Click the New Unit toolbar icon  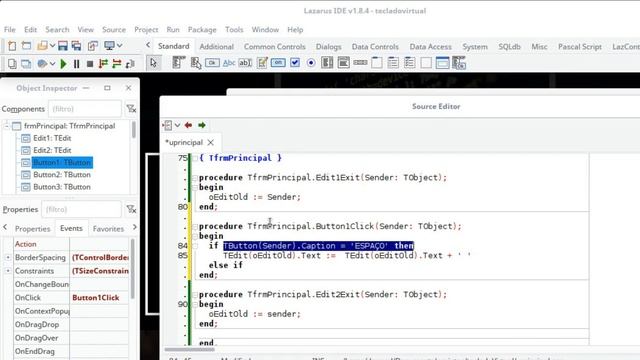12,46
